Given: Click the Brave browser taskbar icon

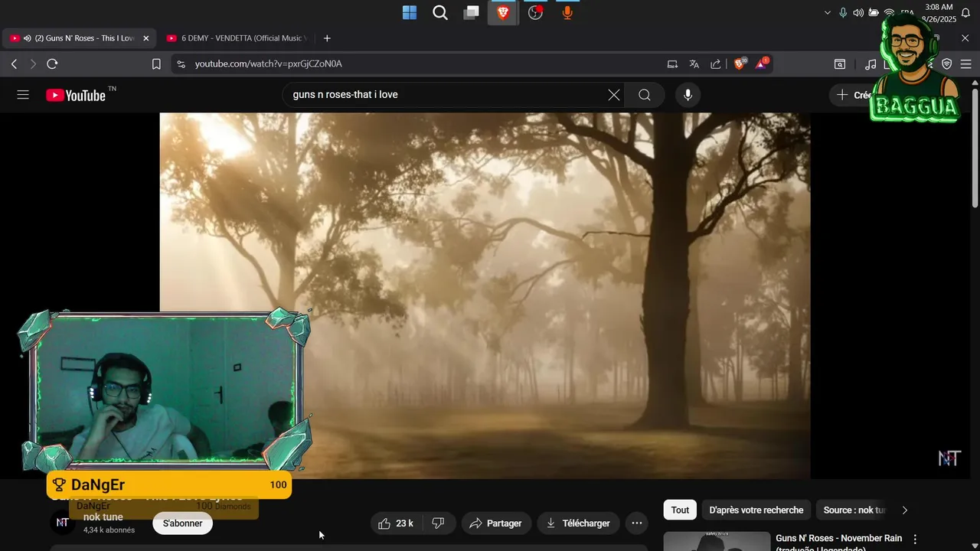Looking at the screenshot, I should click(x=503, y=12).
